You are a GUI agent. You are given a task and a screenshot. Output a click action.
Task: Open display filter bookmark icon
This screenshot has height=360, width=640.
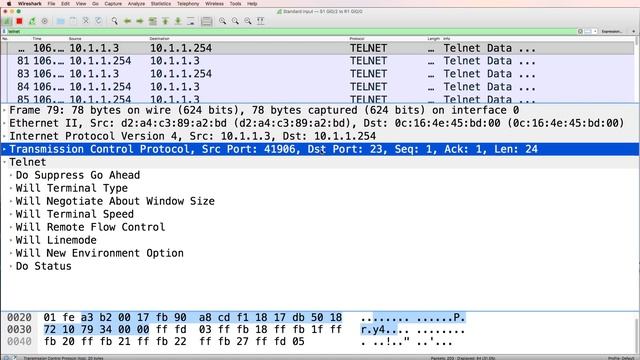tap(4, 31)
